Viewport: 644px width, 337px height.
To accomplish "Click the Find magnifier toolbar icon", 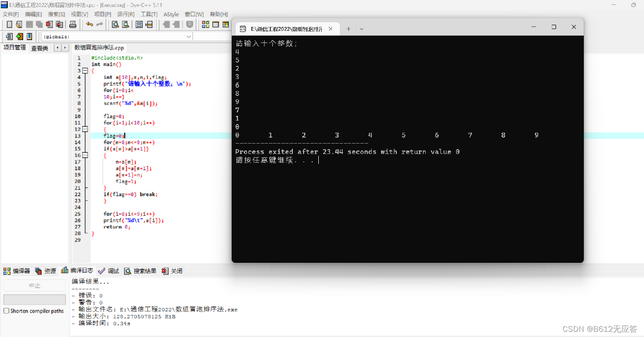I will coord(116,24).
